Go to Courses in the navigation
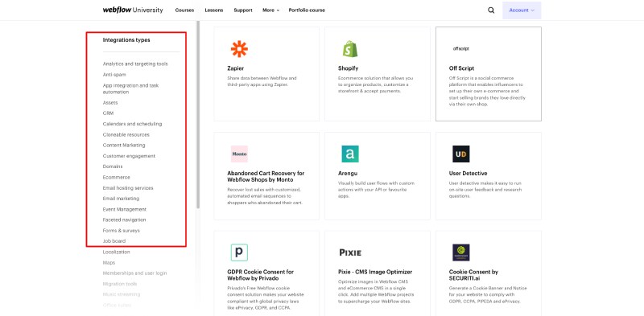The image size is (644, 316). (x=184, y=10)
